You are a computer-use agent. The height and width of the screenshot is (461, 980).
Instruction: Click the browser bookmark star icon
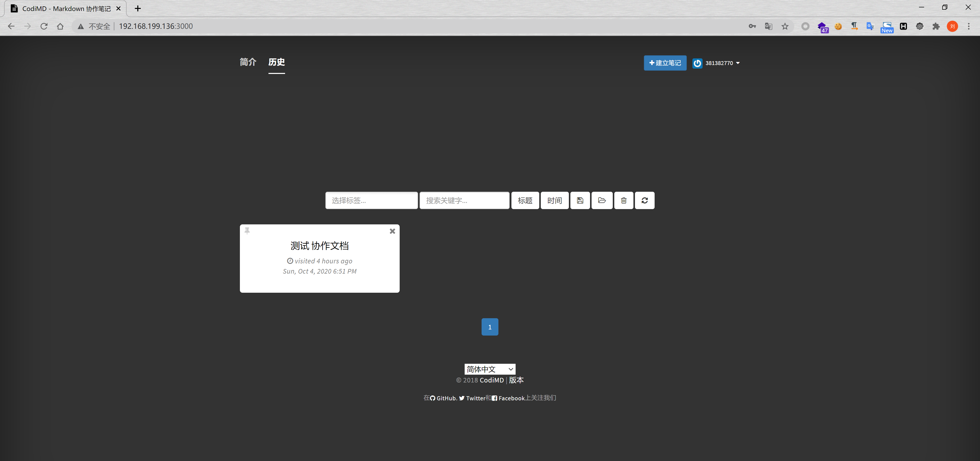click(785, 26)
